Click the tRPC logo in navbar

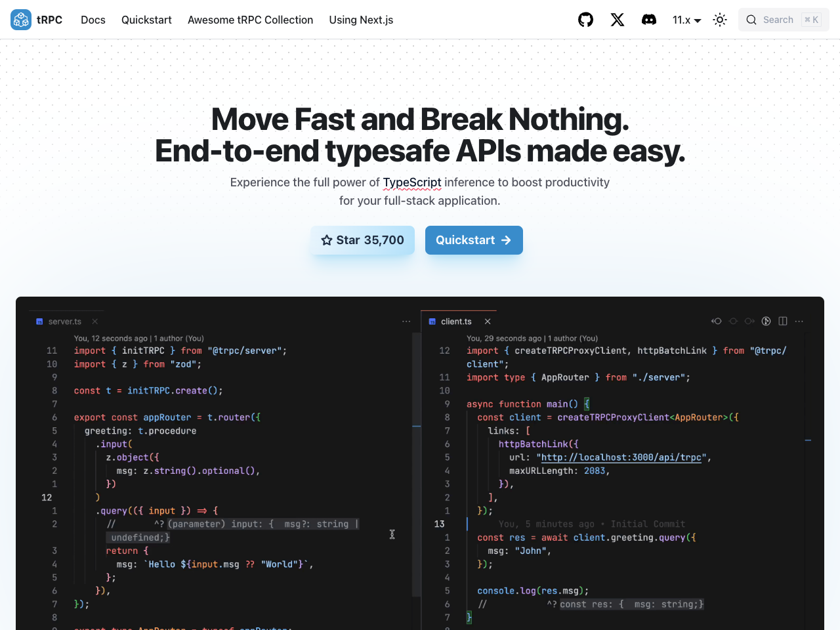click(37, 20)
